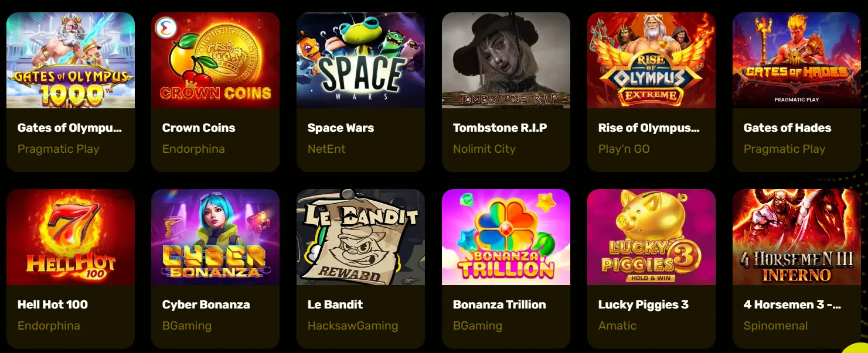This screenshot has height=353, width=868.
Task: Open the Crown Coins game thumbnail
Action: [x=215, y=60]
